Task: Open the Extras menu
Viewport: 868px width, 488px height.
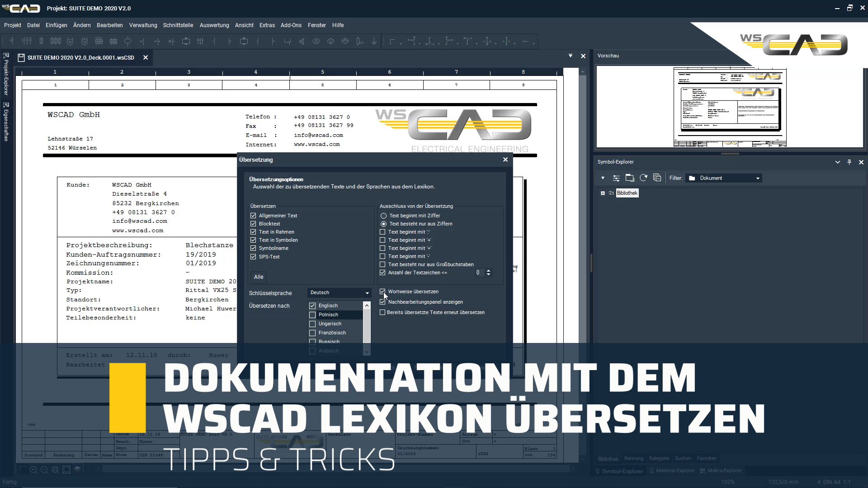Action: point(267,25)
